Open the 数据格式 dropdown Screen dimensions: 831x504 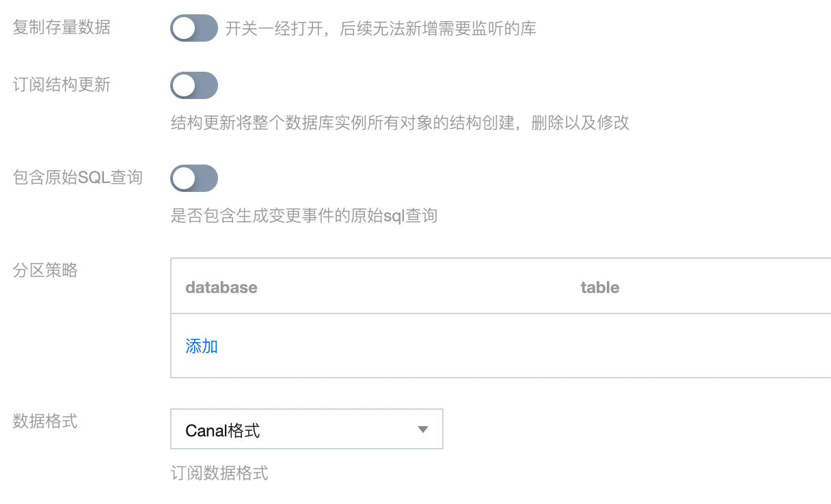tap(307, 429)
